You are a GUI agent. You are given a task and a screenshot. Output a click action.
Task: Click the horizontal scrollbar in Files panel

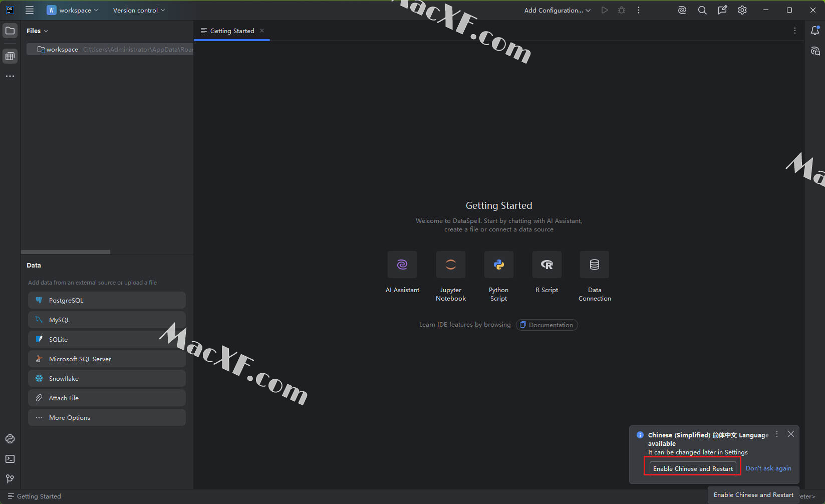coord(66,252)
